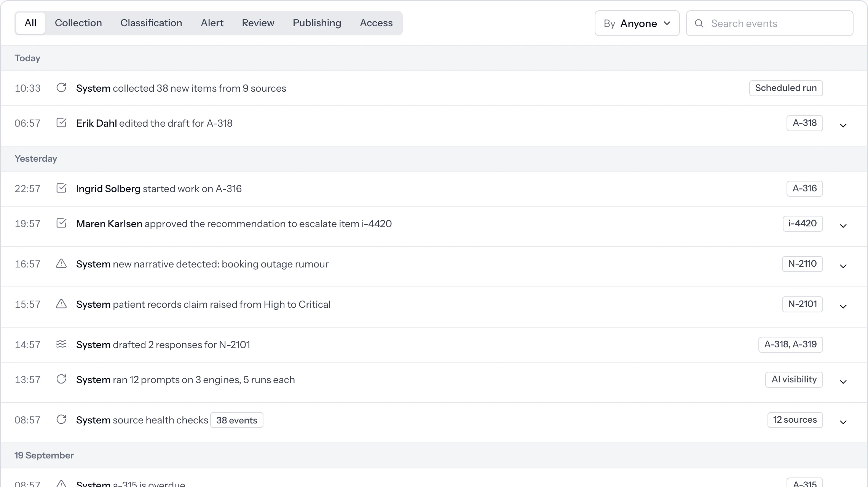
Task: Click the Scheduled run tag
Action: click(786, 88)
